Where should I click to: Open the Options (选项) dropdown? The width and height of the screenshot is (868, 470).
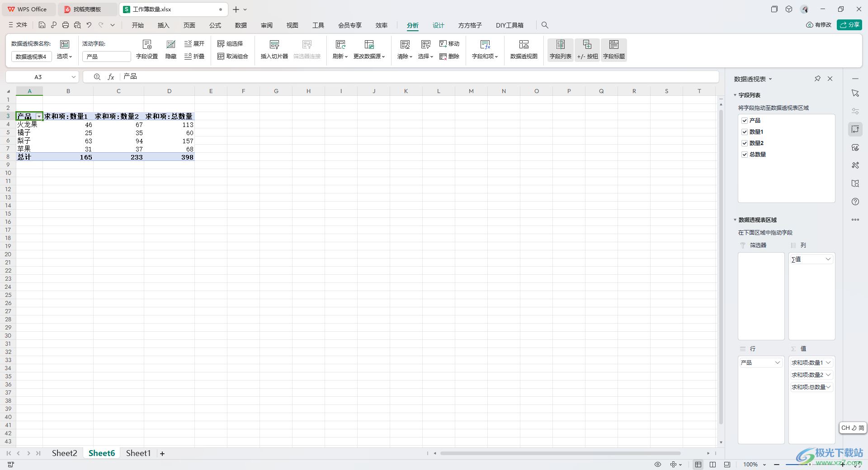point(64,56)
